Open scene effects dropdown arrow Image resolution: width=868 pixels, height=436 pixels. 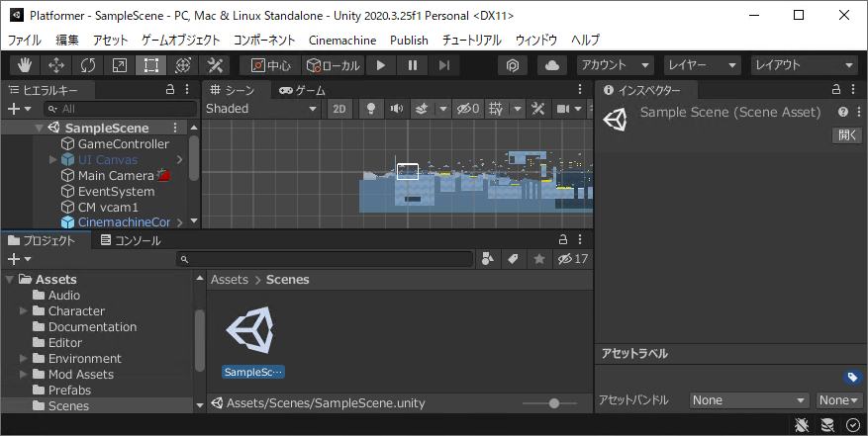coord(442,109)
